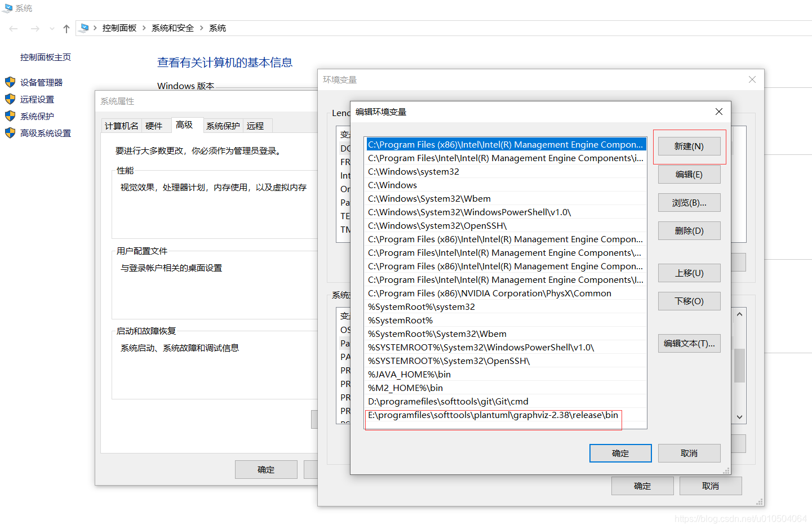812x529 pixels.
Task: Click the Remote Settings shield icon
Action: 10,99
